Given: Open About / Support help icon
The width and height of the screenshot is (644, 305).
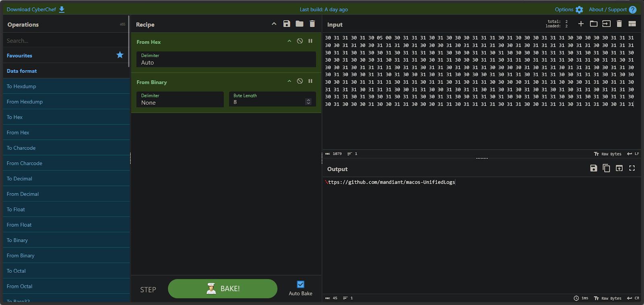Looking at the screenshot, I should point(633,10).
